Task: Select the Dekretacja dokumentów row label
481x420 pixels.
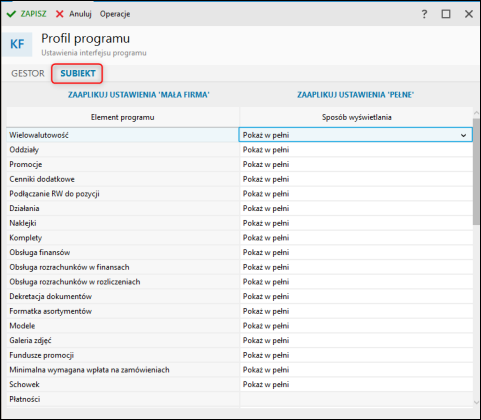Action: [x=51, y=296]
